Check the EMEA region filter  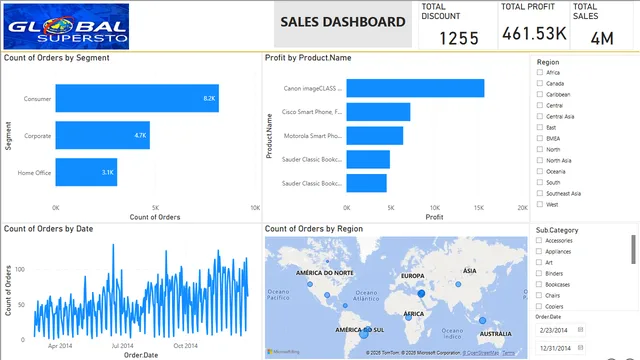coord(540,138)
